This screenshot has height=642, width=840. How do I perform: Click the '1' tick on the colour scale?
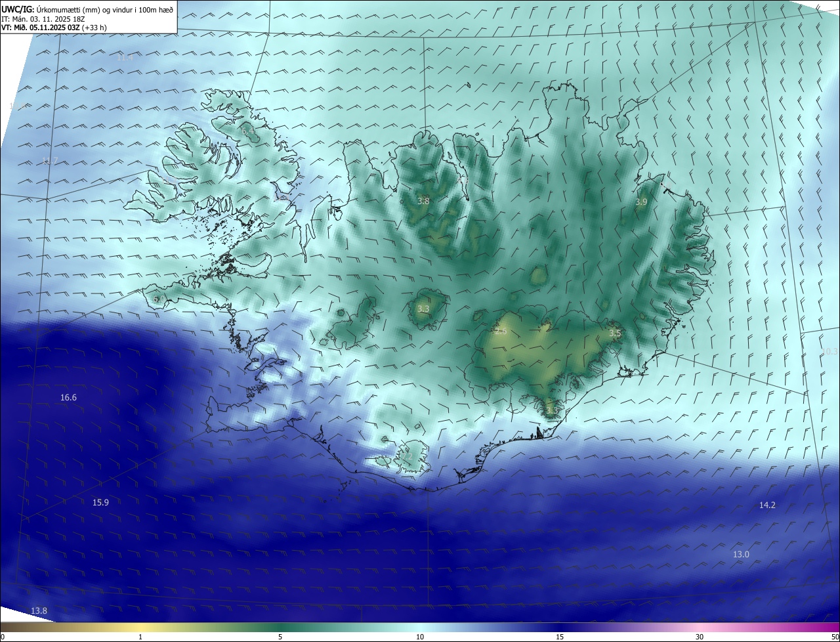coord(140,637)
